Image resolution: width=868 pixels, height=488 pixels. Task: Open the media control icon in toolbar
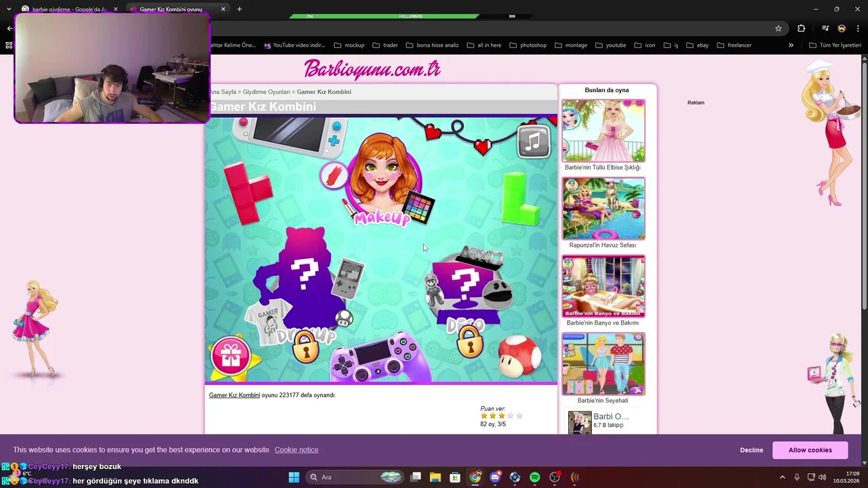(825, 28)
